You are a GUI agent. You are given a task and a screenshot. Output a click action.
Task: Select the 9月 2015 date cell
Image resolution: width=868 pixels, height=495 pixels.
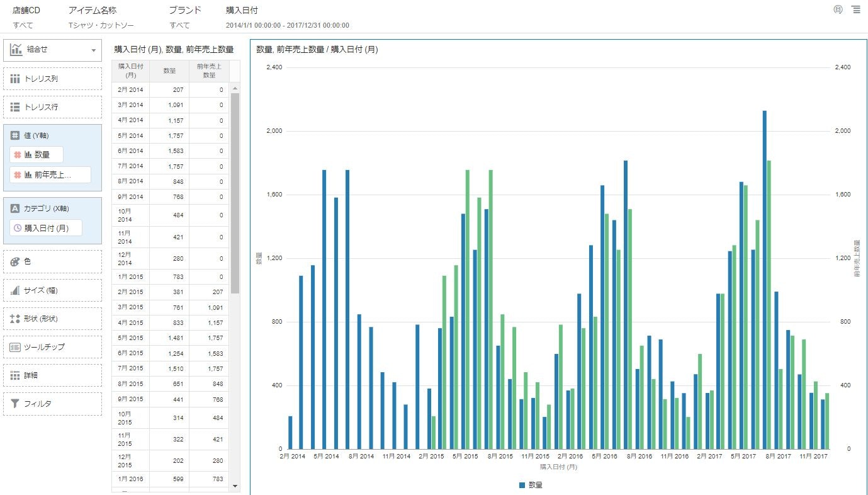131,399
